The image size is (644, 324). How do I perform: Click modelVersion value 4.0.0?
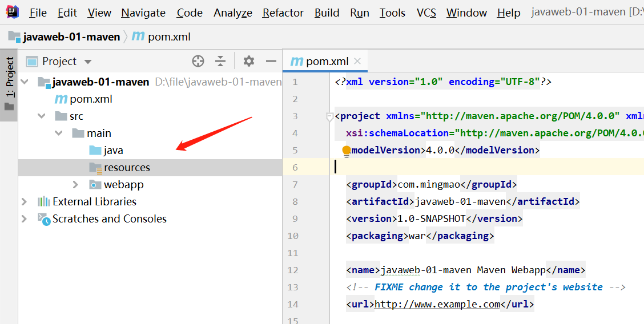click(440, 151)
